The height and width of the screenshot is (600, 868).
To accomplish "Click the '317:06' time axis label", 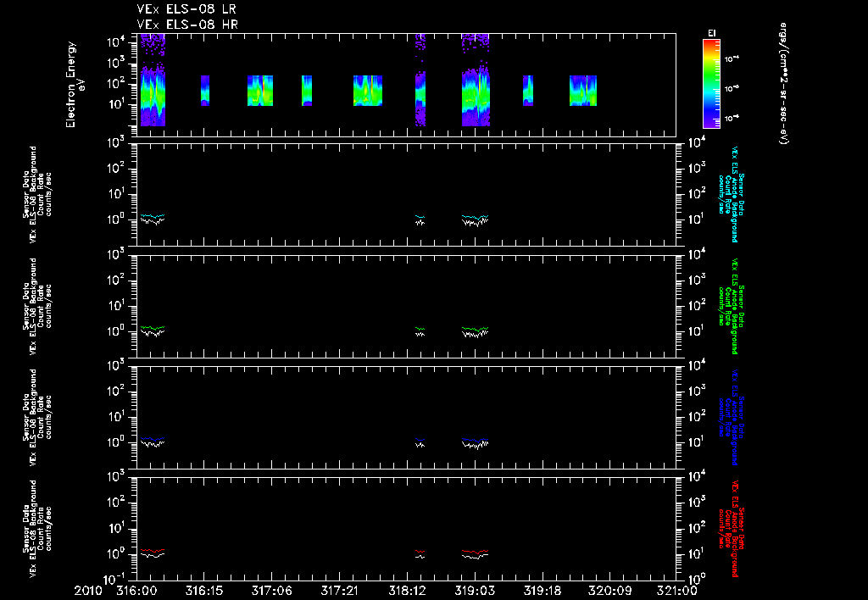I will click(x=272, y=592).
